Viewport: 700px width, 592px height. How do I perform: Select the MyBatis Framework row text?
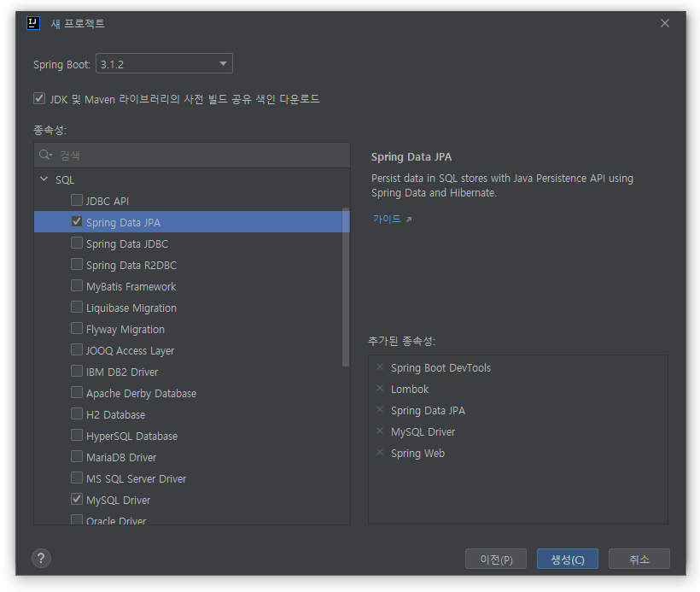[x=131, y=286]
